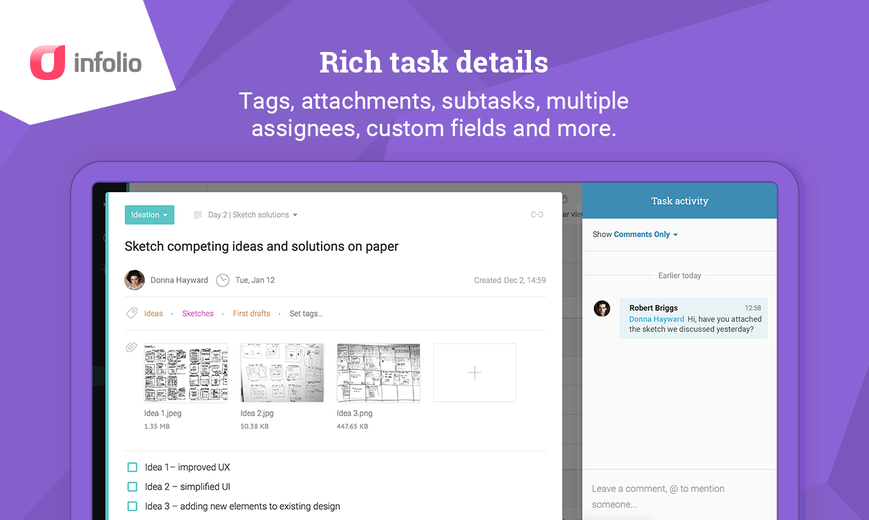Check the Idea 2 – simplified UI subtask
This screenshot has width=869, height=520.
(132, 487)
